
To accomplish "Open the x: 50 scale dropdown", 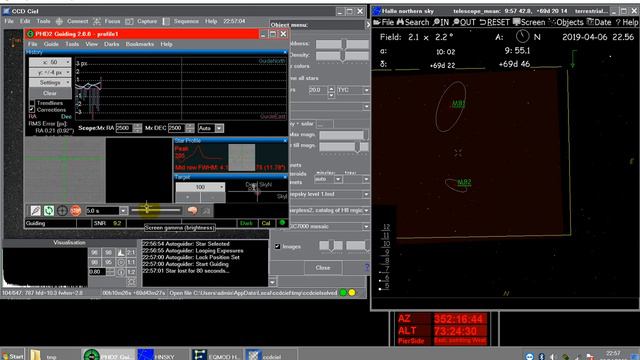I will click(x=50, y=62).
